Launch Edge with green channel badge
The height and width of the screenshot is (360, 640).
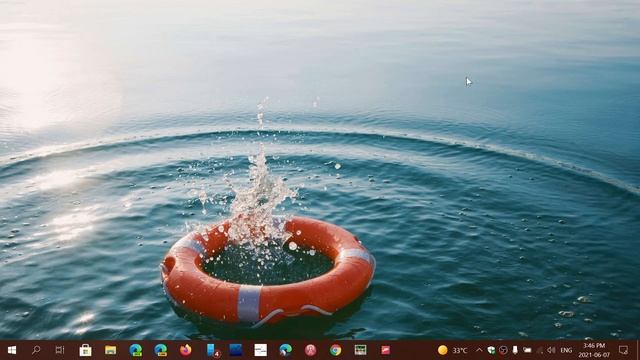point(136,350)
